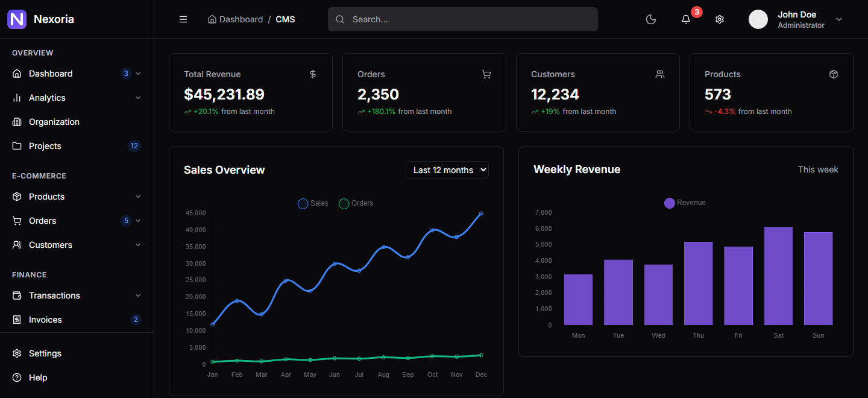Open the Dashboard sidebar item
Viewport: 868px width, 398px height.
[x=77, y=74]
